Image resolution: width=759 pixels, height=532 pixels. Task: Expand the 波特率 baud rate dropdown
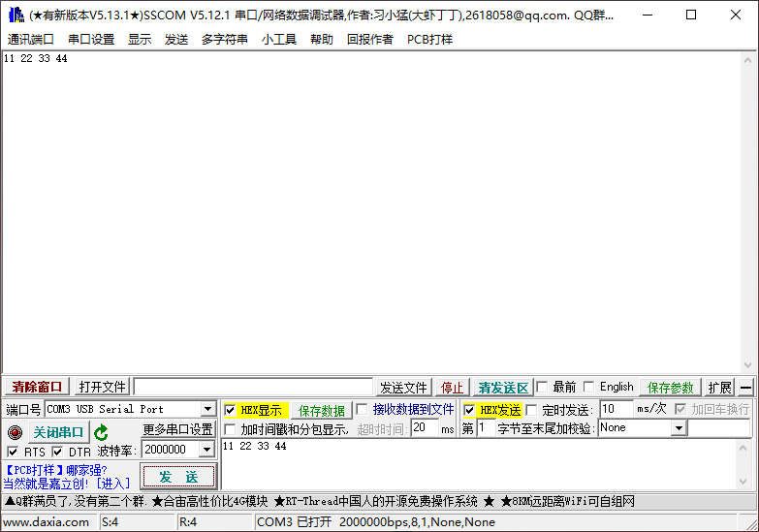pyautogui.click(x=206, y=450)
